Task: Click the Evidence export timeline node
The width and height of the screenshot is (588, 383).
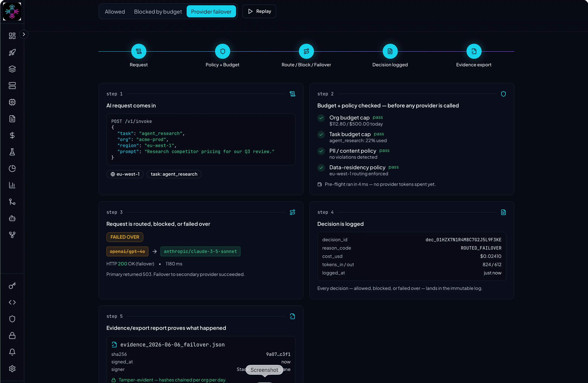Action: click(474, 51)
